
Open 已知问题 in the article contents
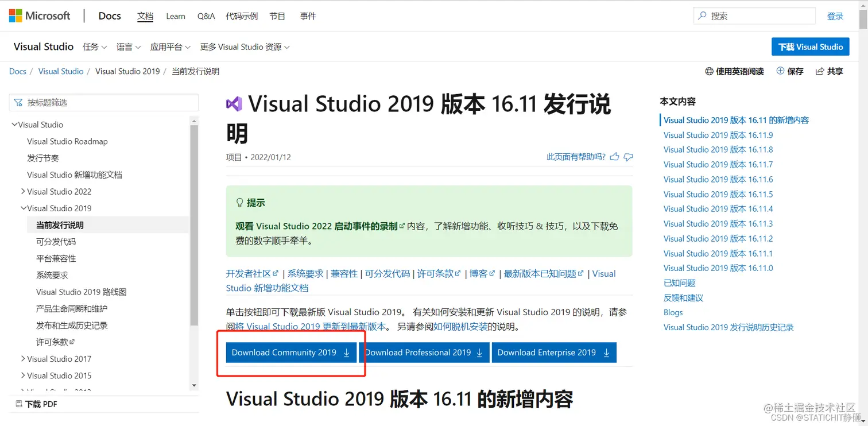tap(679, 282)
